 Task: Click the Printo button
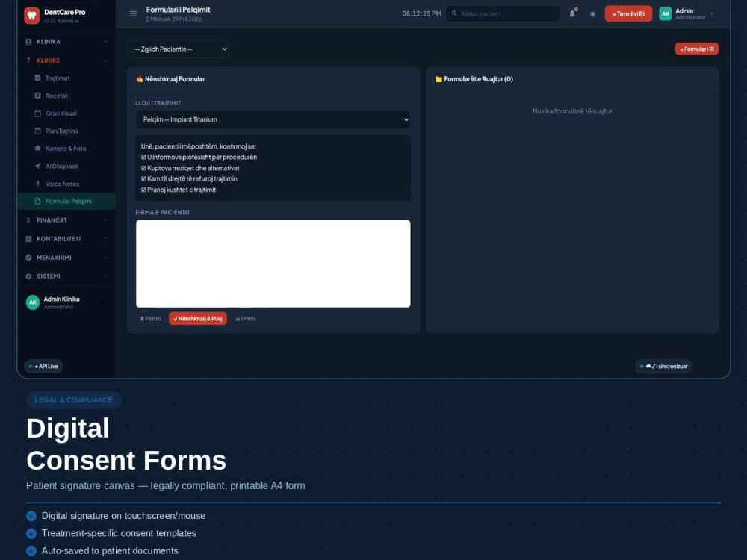(245, 319)
